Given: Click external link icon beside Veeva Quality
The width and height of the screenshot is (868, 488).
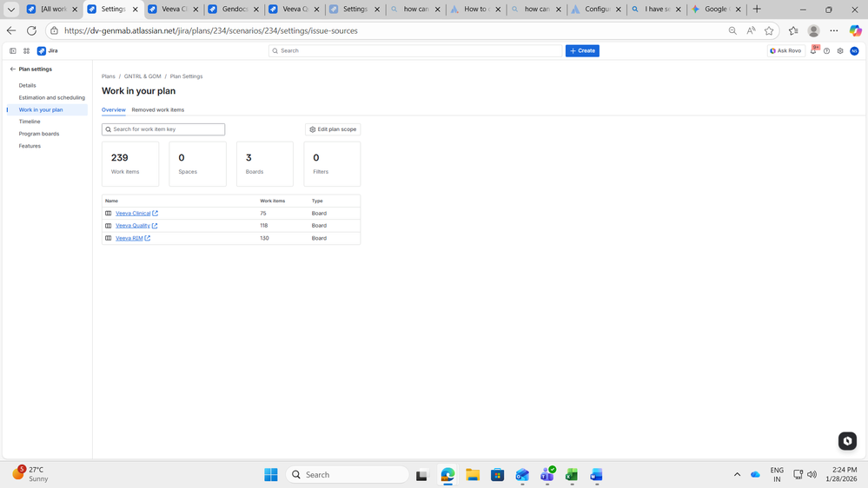Looking at the screenshot, I should pyautogui.click(x=155, y=226).
